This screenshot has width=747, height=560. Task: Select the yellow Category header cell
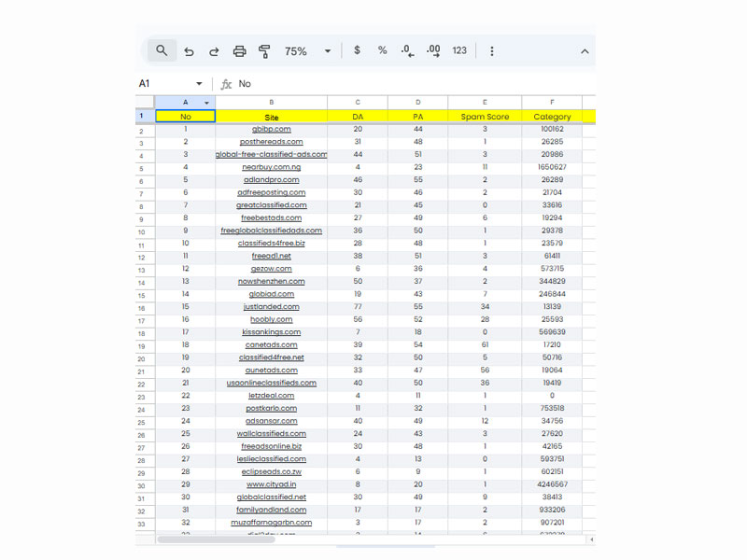(x=552, y=117)
